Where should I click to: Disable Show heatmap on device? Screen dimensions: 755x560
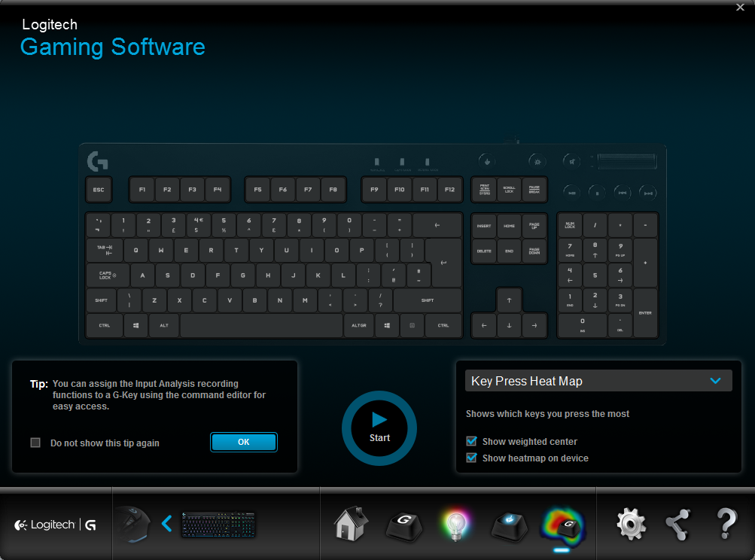coord(472,458)
